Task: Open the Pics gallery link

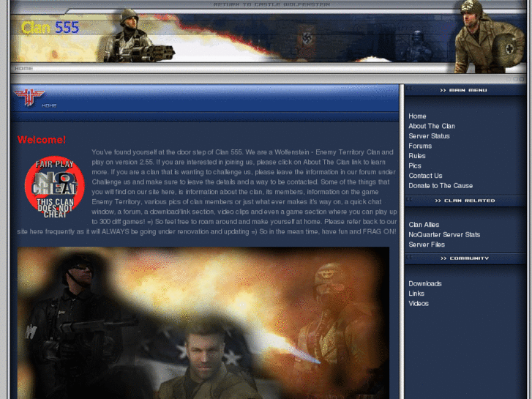Action: 415,165
